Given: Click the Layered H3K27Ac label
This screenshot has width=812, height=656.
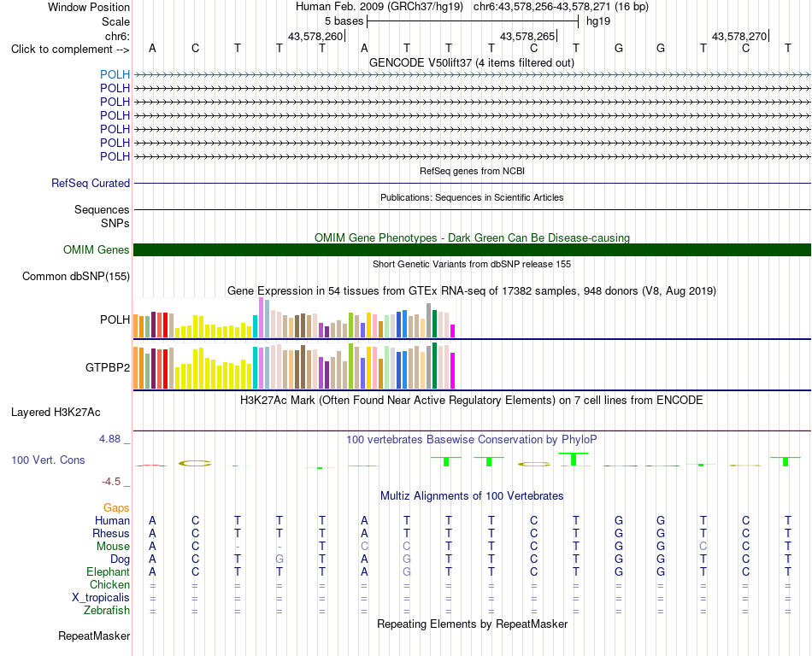Looking at the screenshot, I should [x=56, y=413].
